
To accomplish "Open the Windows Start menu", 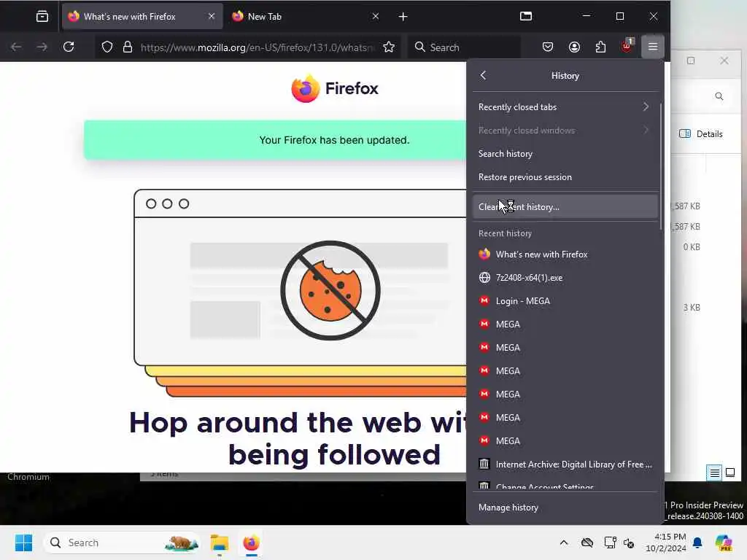I will click(x=23, y=542).
